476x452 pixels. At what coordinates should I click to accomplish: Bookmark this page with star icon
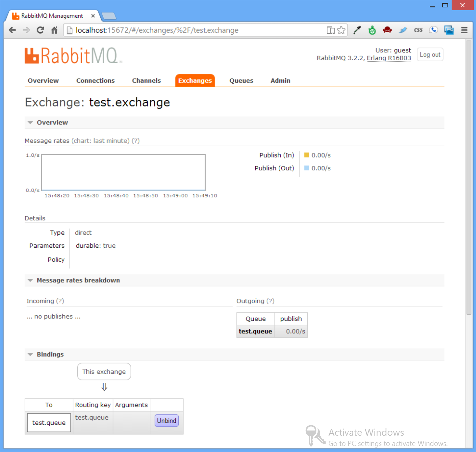(x=341, y=30)
